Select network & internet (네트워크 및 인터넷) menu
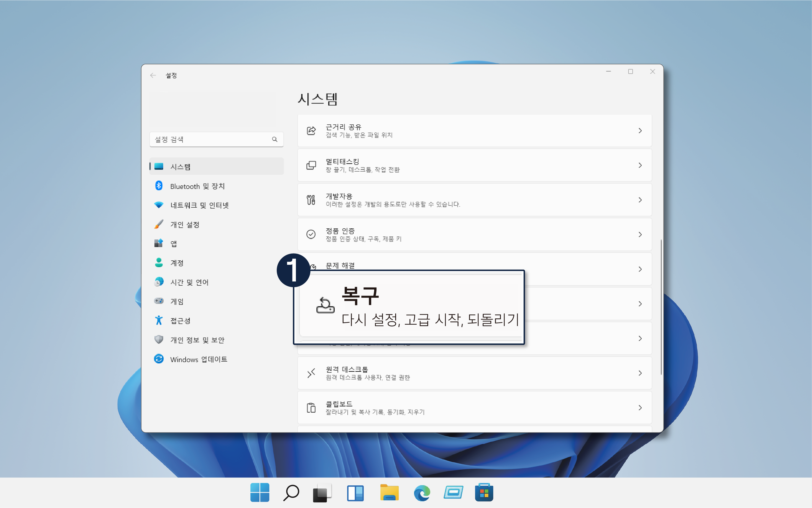 coord(199,205)
